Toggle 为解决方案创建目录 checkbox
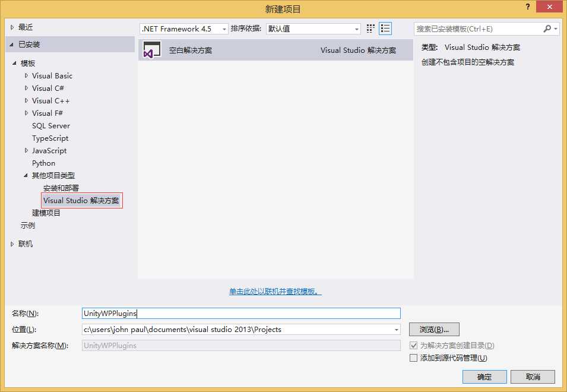 point(413,345)
